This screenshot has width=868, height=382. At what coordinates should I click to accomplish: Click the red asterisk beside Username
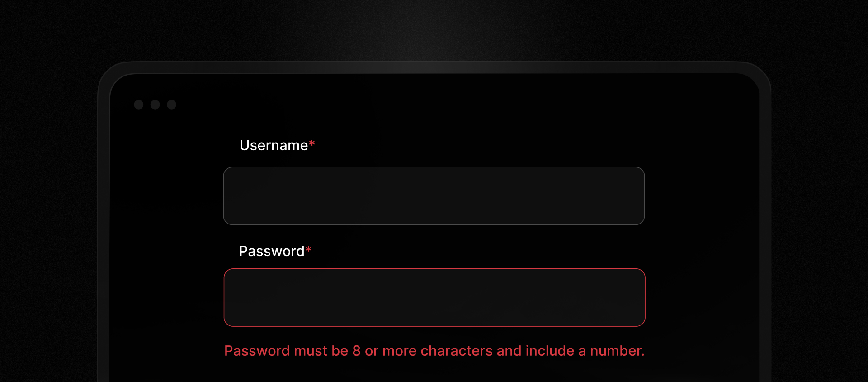tap(312, 144)
